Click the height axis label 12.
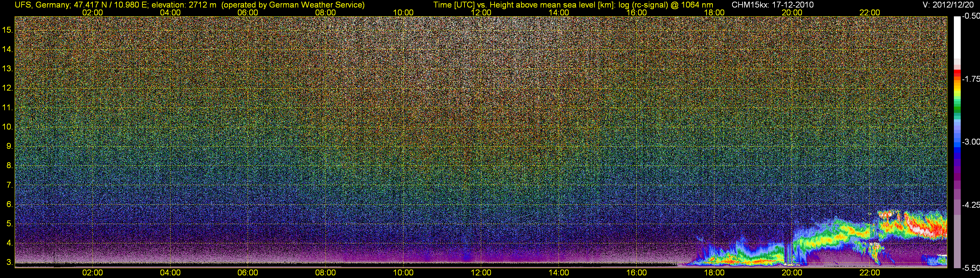The image size is (980, 278). [7, 88]
